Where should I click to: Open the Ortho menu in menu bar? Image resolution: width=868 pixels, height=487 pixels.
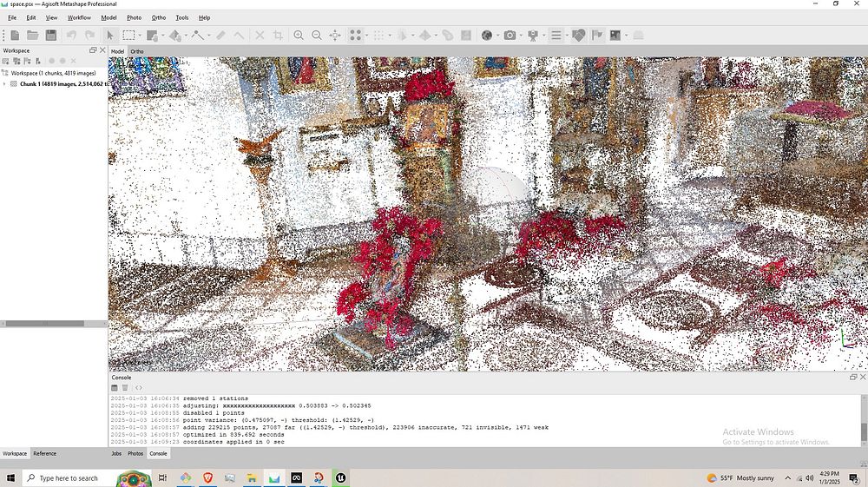click(158, 17)
